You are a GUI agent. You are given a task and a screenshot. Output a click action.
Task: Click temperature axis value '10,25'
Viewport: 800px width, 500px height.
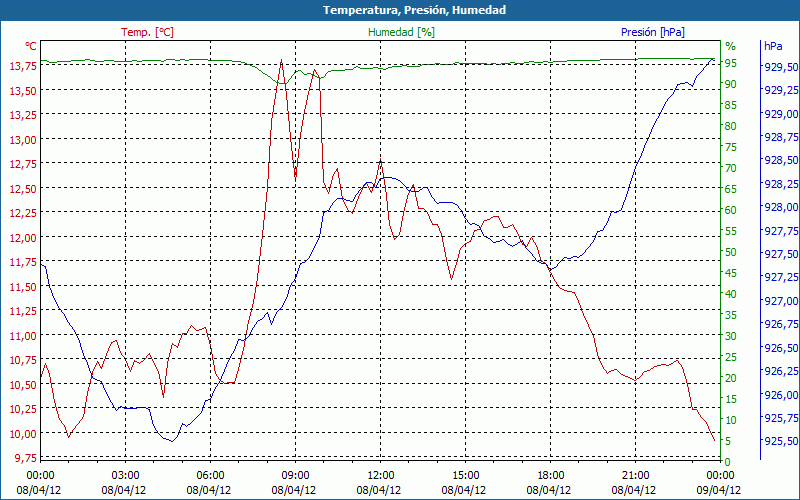tap(23, 409)
